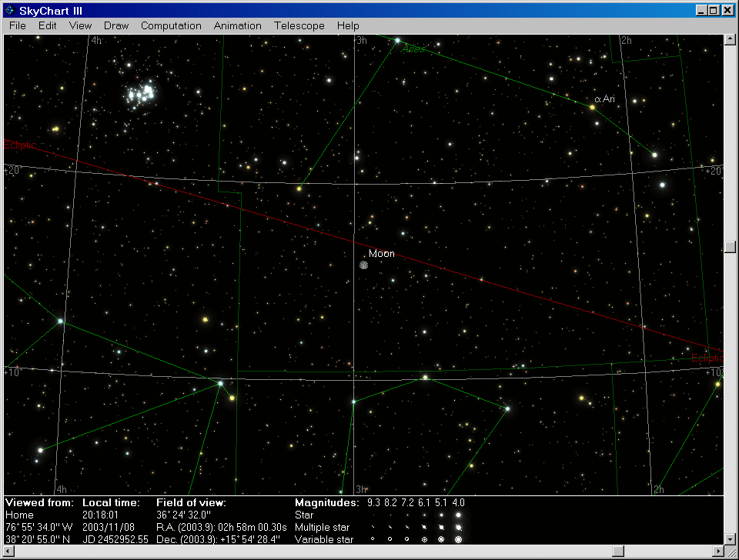
Task: Select the α Ari star
Action: (x=592, y=108)
